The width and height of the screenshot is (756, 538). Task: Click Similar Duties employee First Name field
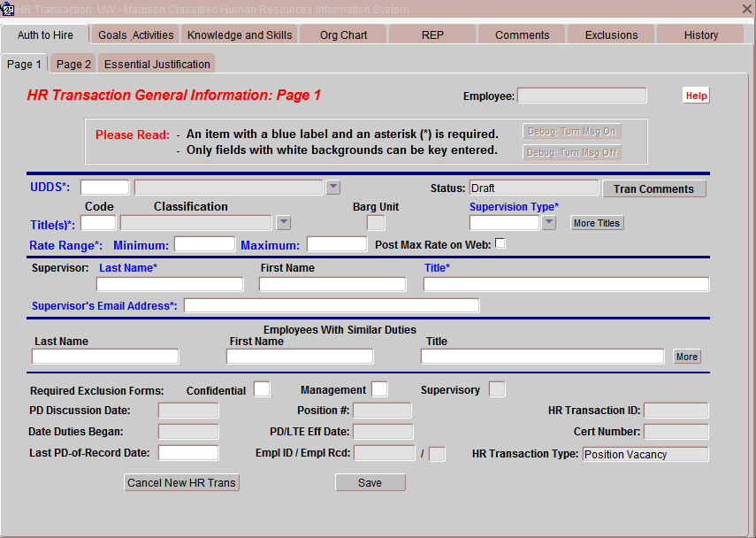[300, 357]
